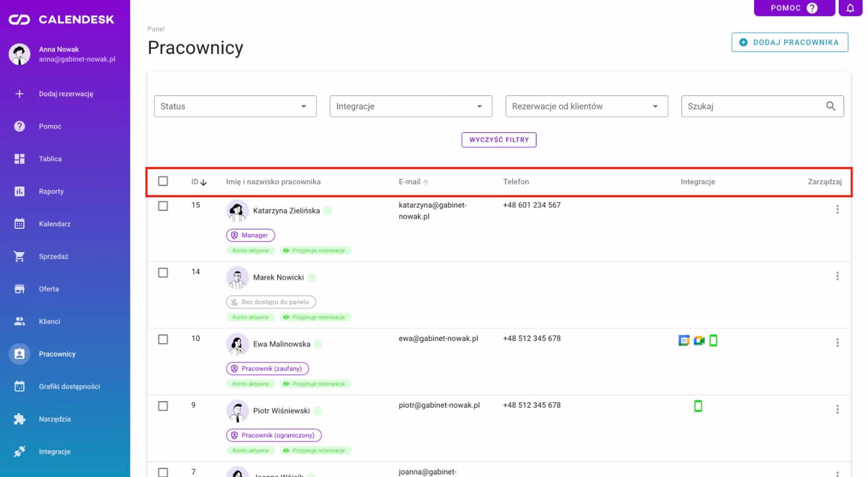
Task: Click the purple Pomoc button at top
Action: coord(795,8)
